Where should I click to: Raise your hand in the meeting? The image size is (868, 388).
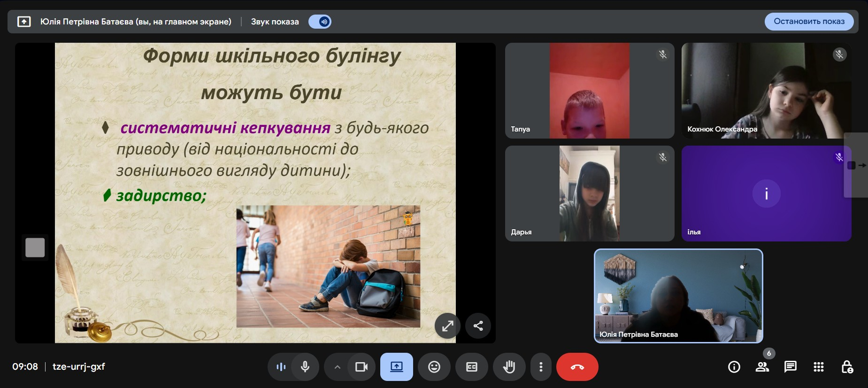(x=509, y=367)
